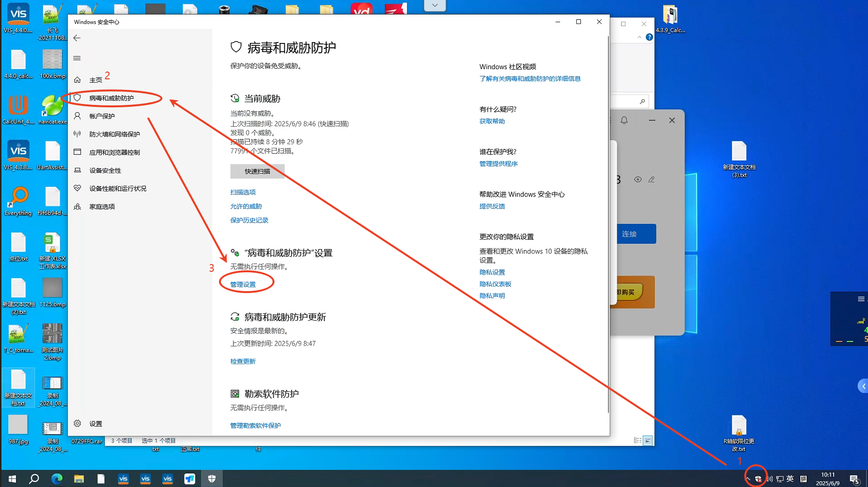868x487 pixels.
Task: Show hidden tray icons chevron
Action: tap(748, 479)
